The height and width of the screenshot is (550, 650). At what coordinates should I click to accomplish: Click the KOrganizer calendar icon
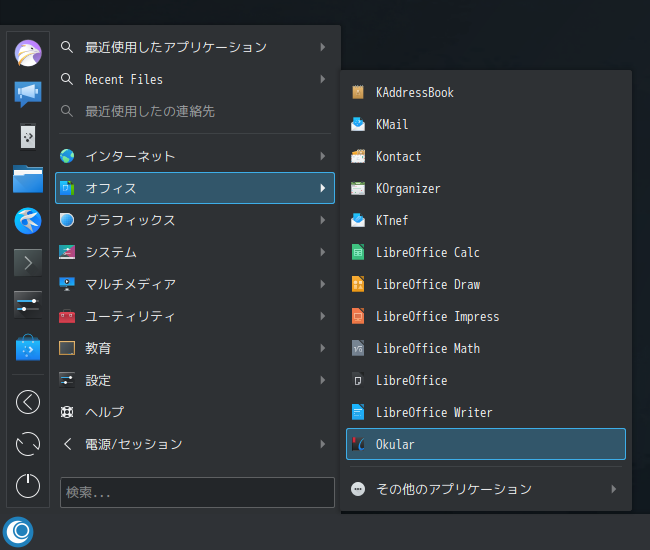point(358,188)
